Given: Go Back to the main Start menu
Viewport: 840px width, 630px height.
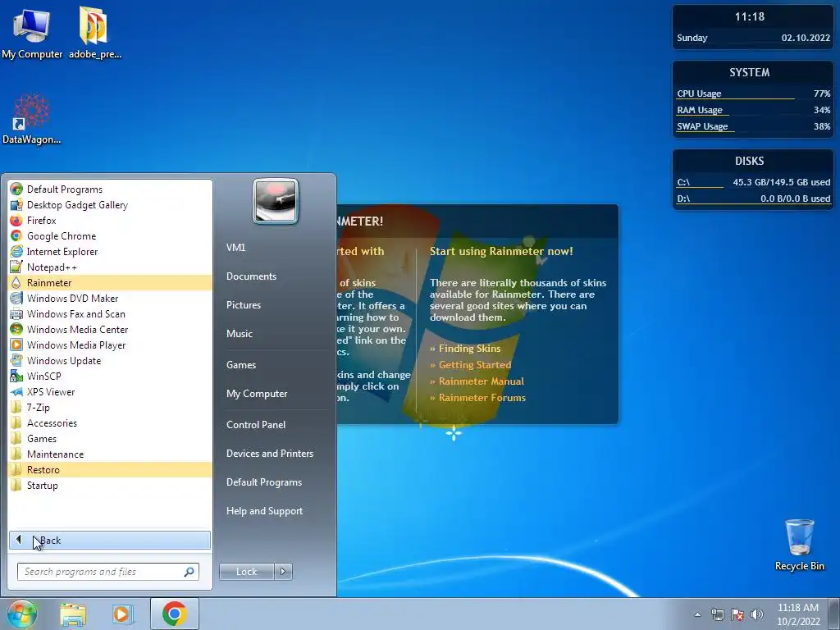Looking at the screenshot, I should point(110,540).
